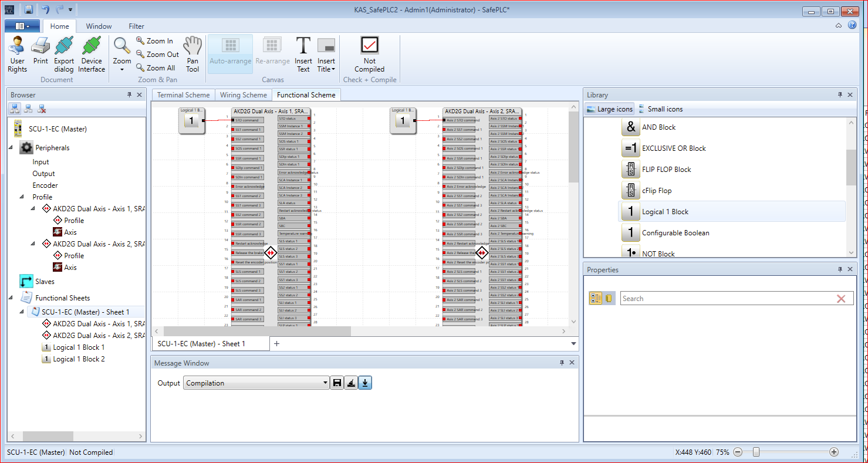Launch the Device Interface tool
868x463 pixels.
[92, 54]
